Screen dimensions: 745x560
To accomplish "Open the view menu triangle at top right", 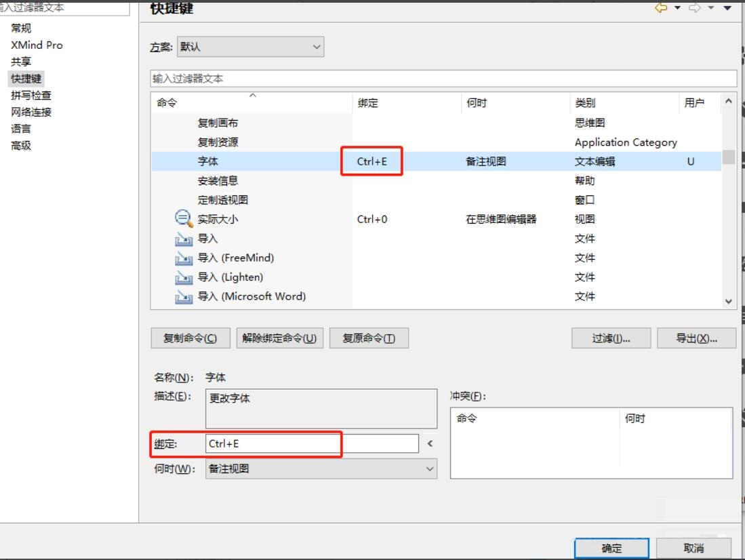I will [x=727, y=7].
